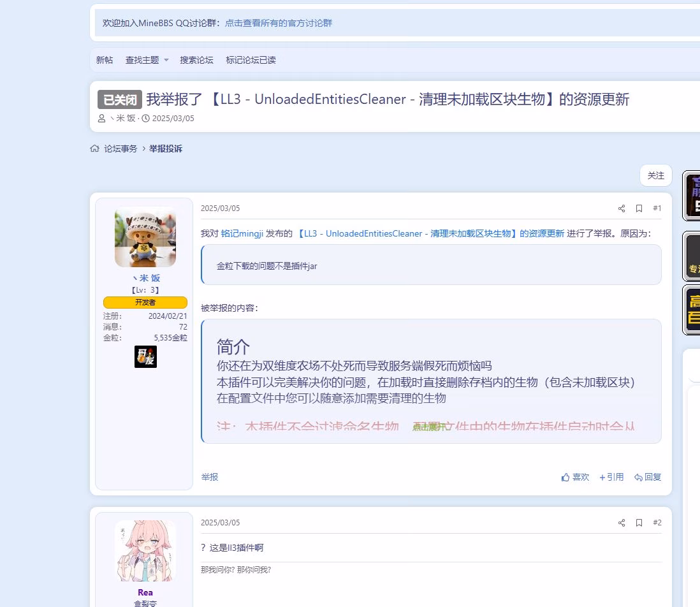The width and height of the screenshot is (700, 607).
Task: Like the first post (喜欢)
Action: pyautogui.click(x=575, y=477)
